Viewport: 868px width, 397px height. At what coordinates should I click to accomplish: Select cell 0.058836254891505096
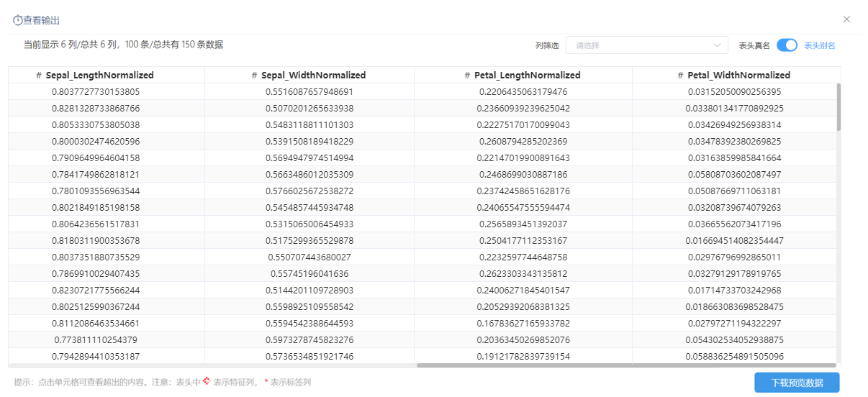click(734, 357)
